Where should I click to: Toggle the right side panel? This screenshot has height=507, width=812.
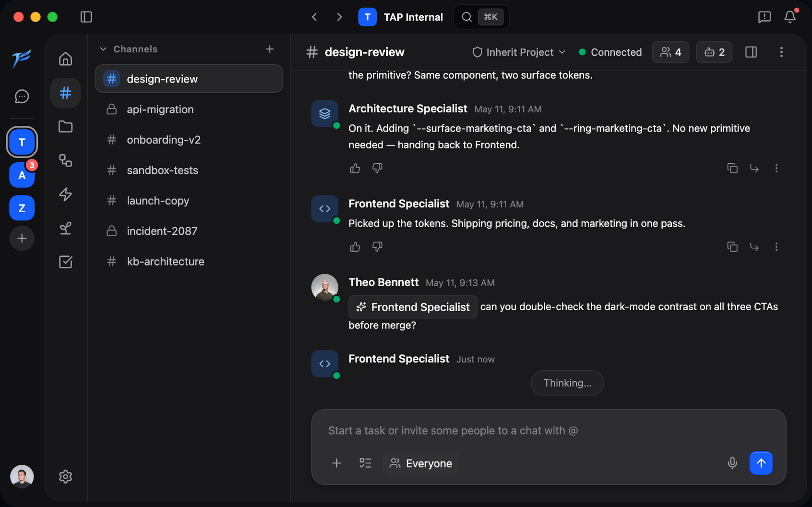point(751,52)
